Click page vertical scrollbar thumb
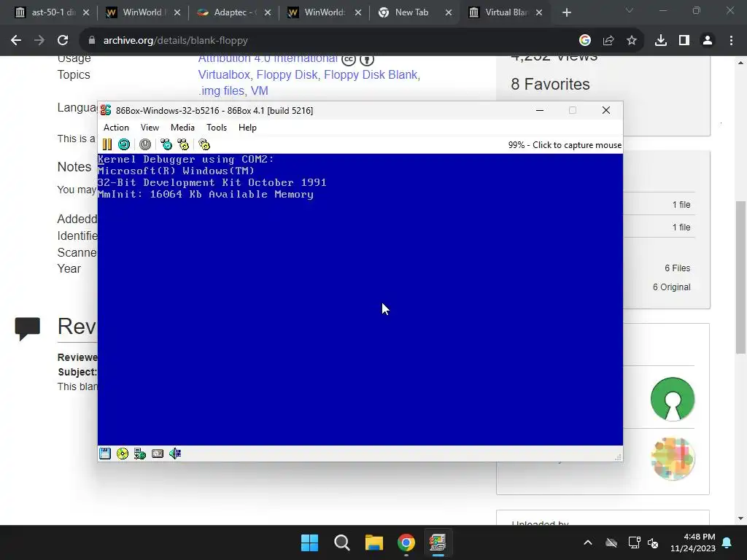 coord(740,277)
